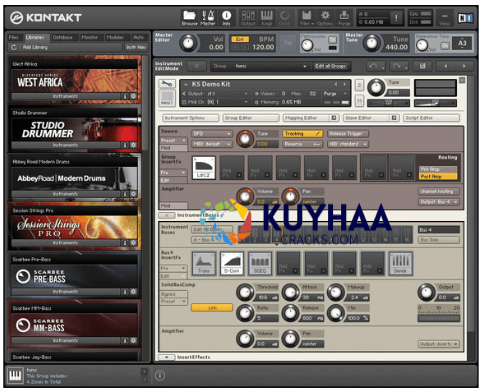The image size is (481, 392).
Task: Open the Info icon in top toolbar
Action: point(226,17)
